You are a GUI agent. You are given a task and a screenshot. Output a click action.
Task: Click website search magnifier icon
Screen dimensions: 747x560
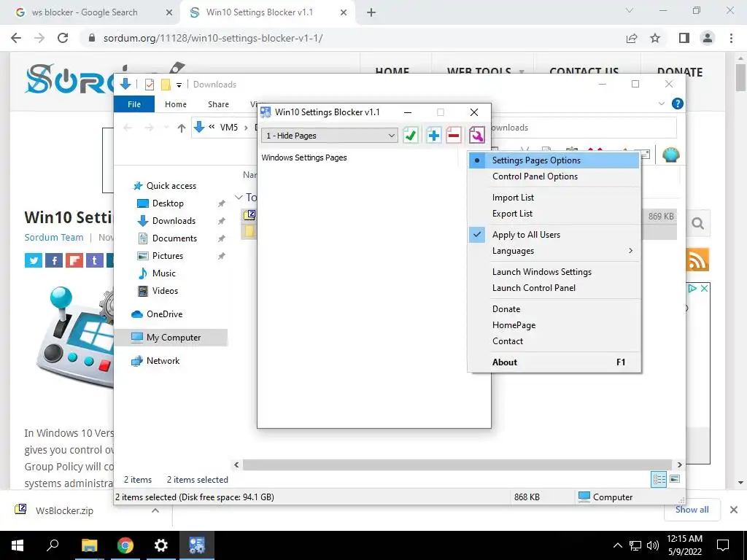click(698, 223)
